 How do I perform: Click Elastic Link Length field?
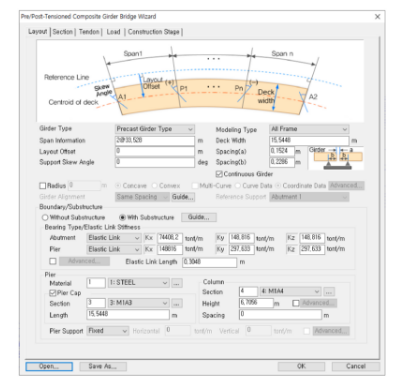click(x=210, y=262)
